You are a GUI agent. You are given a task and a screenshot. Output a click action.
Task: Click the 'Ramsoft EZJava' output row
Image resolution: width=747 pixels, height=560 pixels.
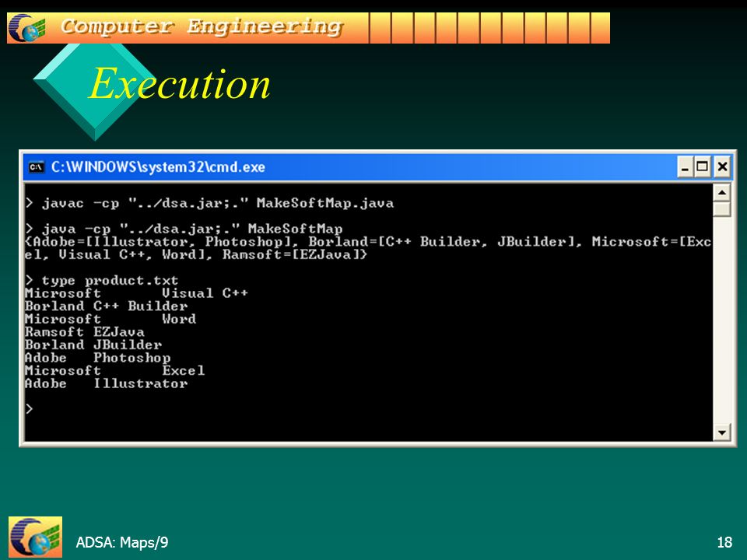click(x=84, y=331)
